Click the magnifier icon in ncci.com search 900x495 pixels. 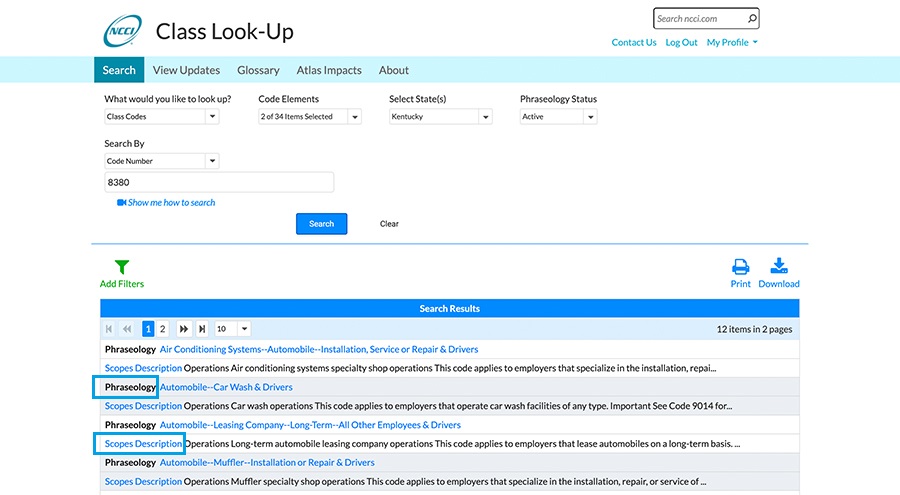752,18
